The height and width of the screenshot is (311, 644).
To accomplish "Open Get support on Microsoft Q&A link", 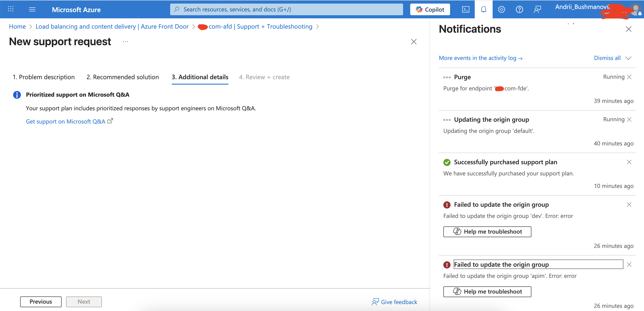I will pyautogui.click(x=66, y=121).
